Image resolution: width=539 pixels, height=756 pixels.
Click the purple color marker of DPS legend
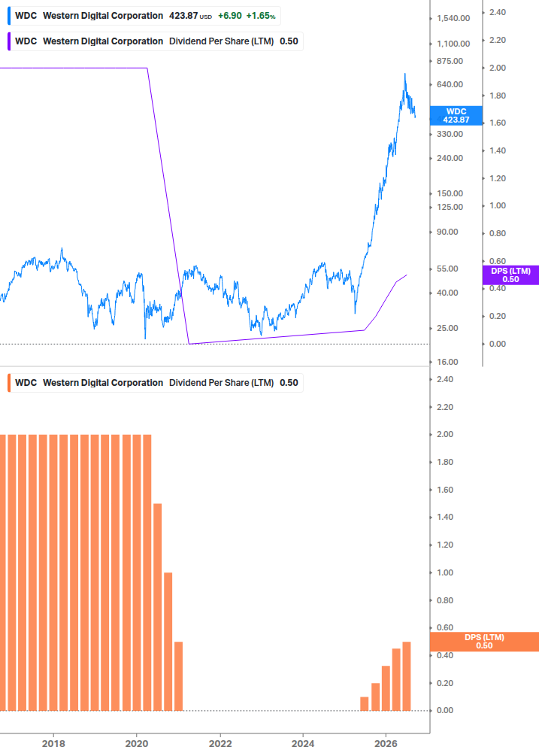9,41
